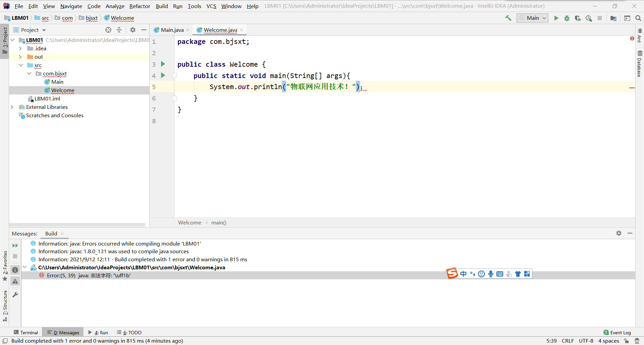Open the Project view dropdown arrow
Viewport: 644px width, 345px height.
44,30
